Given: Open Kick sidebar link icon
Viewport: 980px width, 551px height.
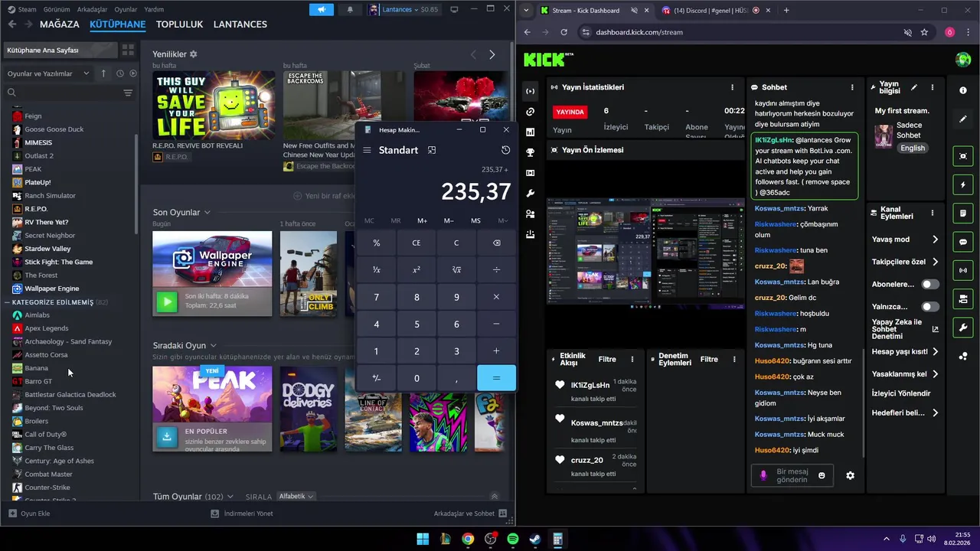Looking at the screenshot, I should 530,112.
